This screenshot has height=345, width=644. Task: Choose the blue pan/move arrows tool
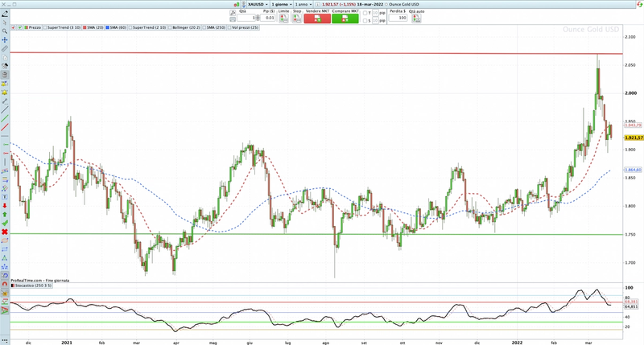(5, 39)
